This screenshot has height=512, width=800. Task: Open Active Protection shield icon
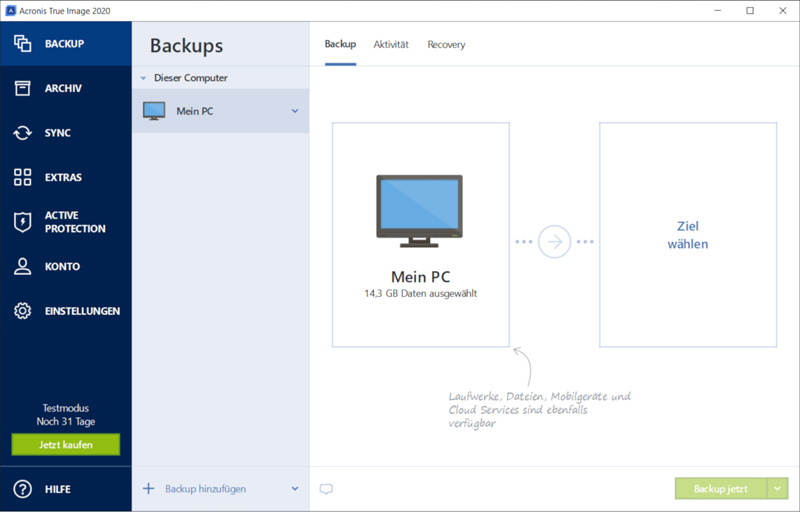click(x=22, y=222)
